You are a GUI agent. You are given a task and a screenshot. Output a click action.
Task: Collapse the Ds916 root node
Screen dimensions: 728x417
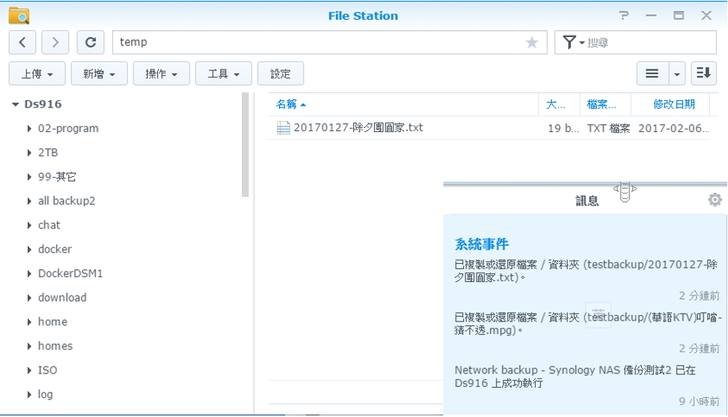pyautogui.click(x=16, y=104)
